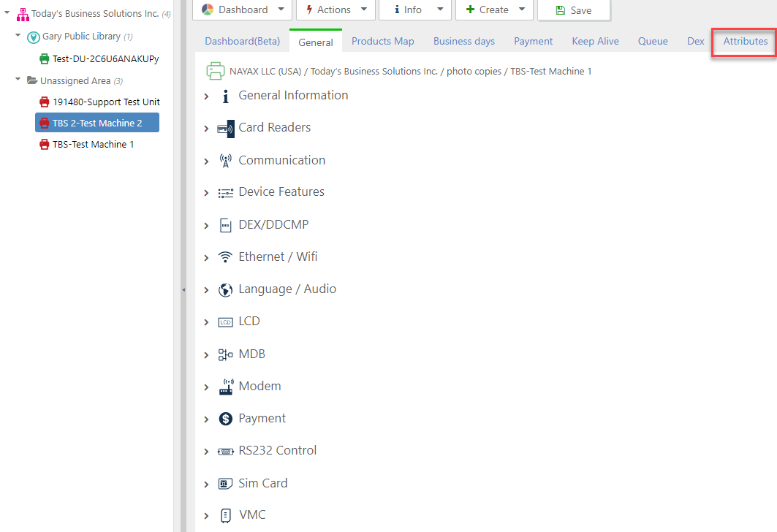Click the sidebar collapse splitter handle
Image resolution: width=777 pixels, height=532 pixels.
[183, 290]
